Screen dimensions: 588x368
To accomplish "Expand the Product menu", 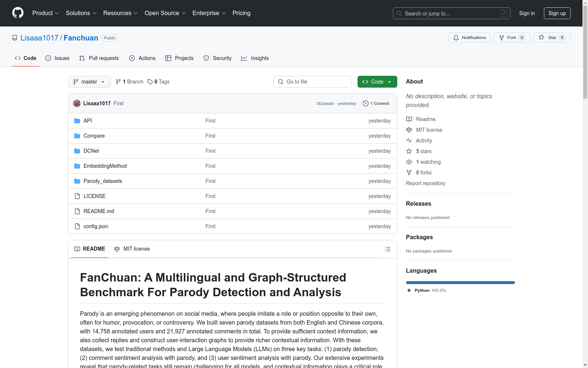I will coord(46,13).
